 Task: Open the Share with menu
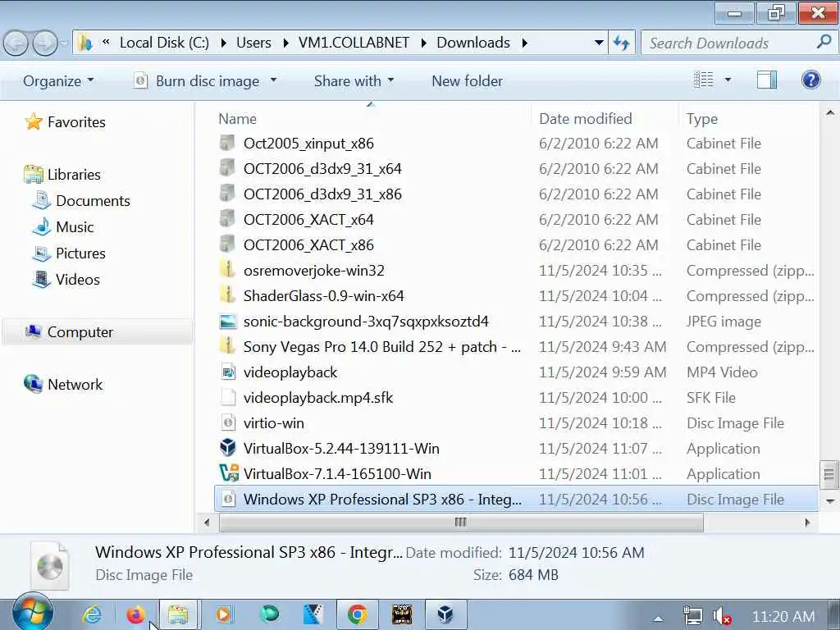coord(354,81)
